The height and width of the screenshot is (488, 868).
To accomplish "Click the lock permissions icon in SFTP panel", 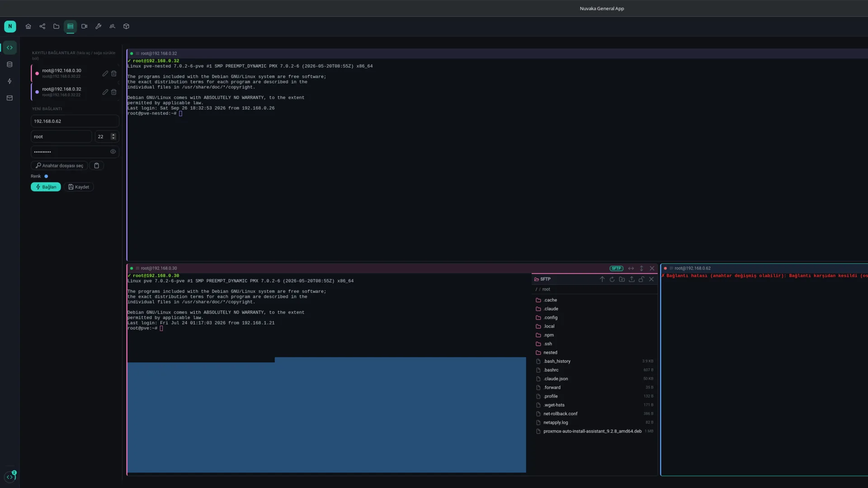I will pyautogui.click(x=641, y=279).
